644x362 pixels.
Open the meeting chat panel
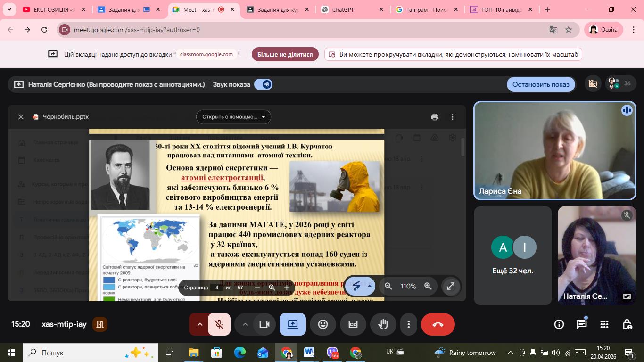point(581,324)
